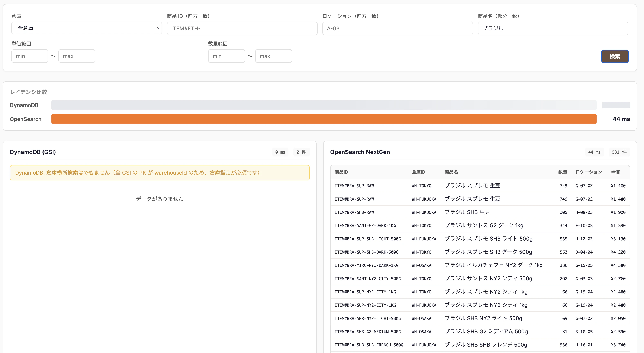Focus the ロケーション prefix input field
The height and width of the screenshot is (353, 644).
(x=398, y=28)
